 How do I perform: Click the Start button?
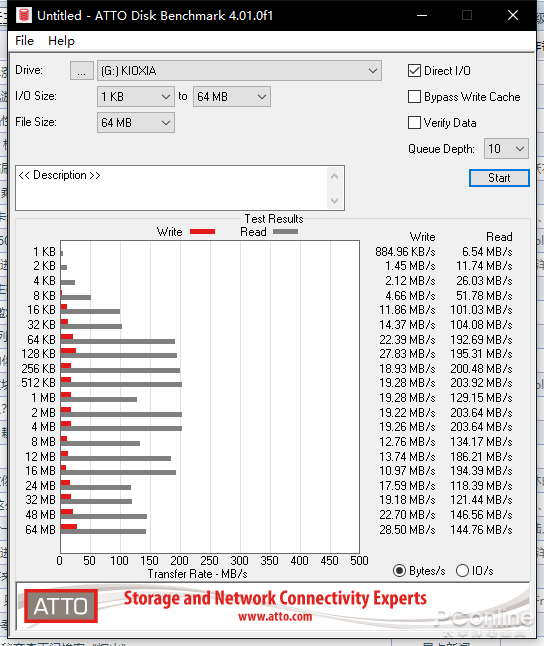click(499, 178)
